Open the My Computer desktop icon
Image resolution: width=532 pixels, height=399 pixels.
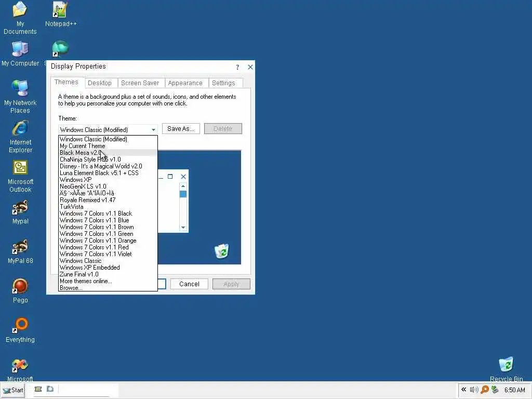[x=20, y=54]
